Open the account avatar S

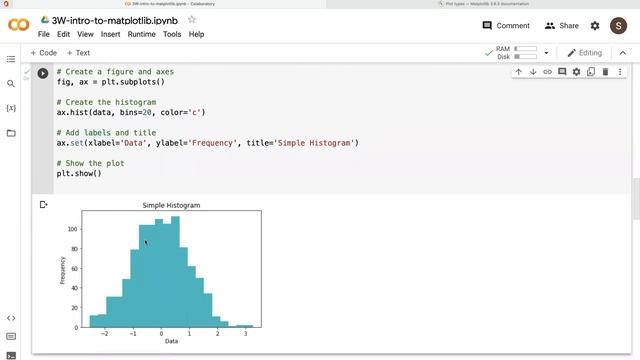618,26
